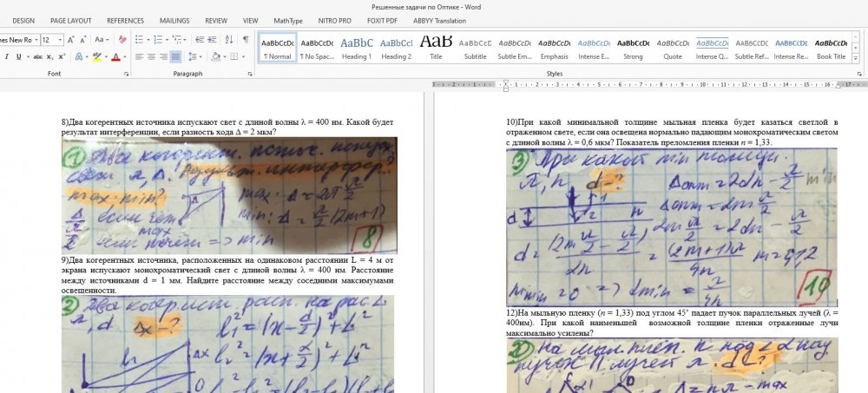Viewport: 868px width, 393px height.
Task: Select the handwritten image under problem 10
Action: pyautogui.click(x=671, y=227)
